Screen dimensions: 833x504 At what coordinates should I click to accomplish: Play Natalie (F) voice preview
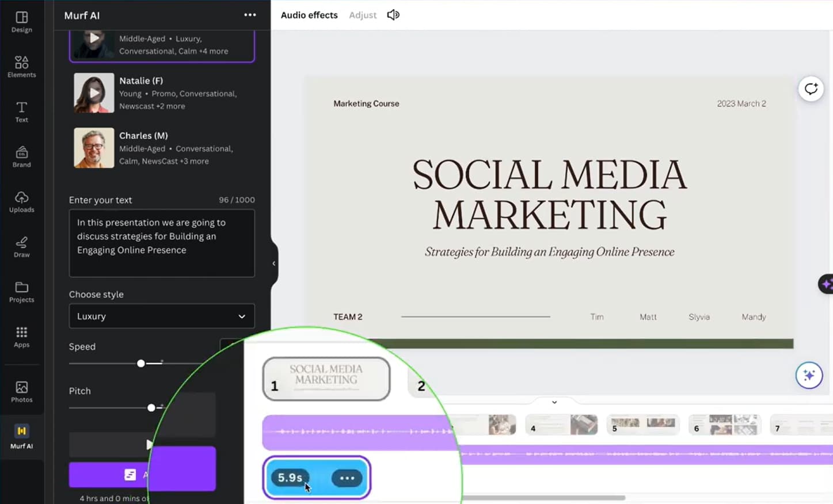click(94, 93)
